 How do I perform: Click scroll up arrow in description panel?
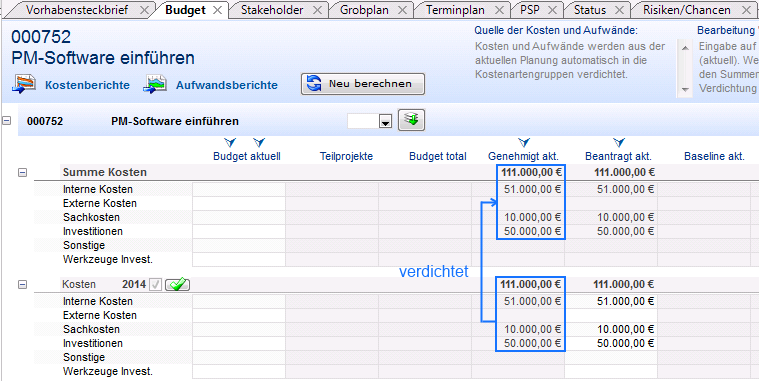(x=684, y=48)
